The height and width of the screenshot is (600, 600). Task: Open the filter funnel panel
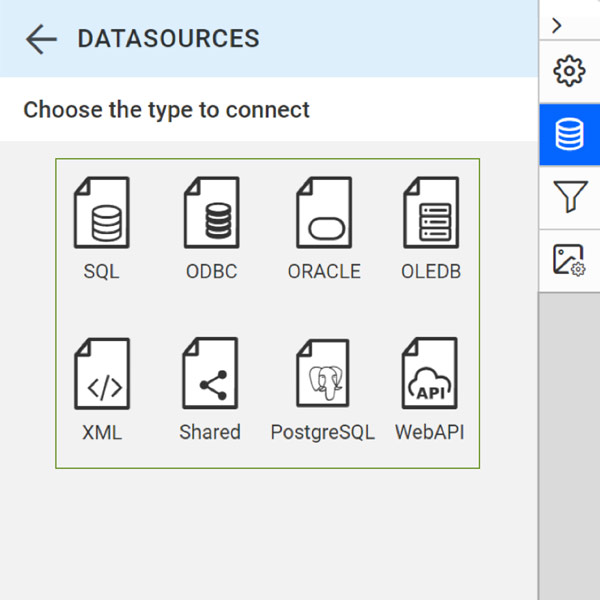pyautogui.click(x=569, y=197)
